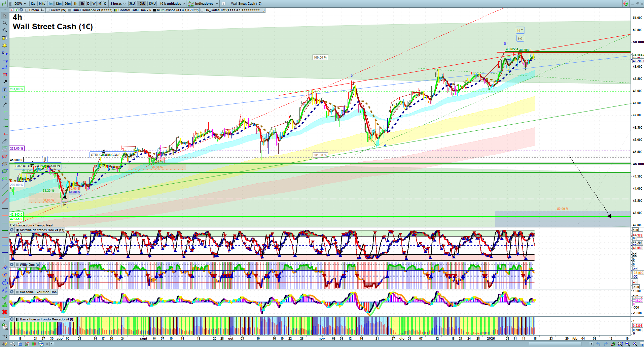644x347 pixels.
Task: Select the ruler measurement tool
Action: (x=5, y=141)
